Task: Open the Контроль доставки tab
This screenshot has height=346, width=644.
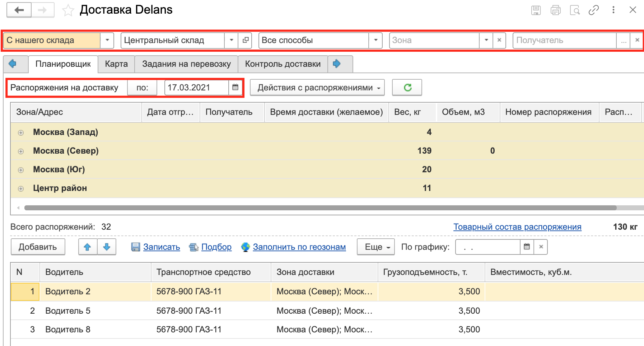Action: tap(283, 64)
